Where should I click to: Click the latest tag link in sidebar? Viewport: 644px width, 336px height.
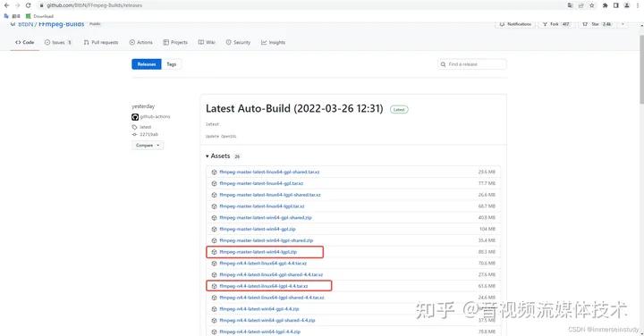click(x=145, y=127)
